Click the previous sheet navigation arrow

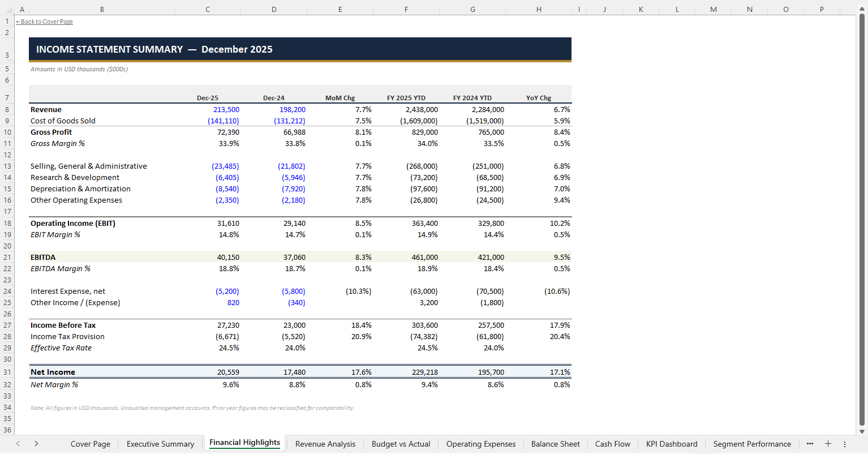pyautogui.click(x=18, y=444)
